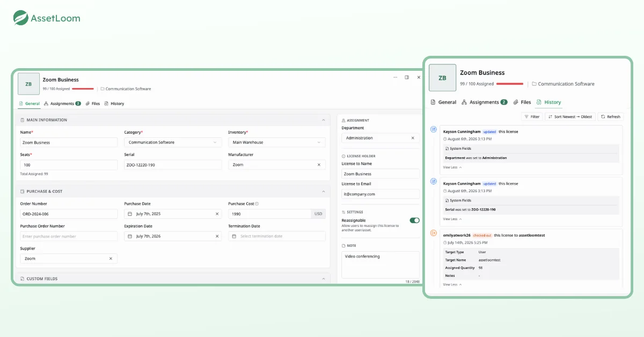Click the calendar icon in Expiration Date field
644x337 pixels.
click(x=130, y=236)
